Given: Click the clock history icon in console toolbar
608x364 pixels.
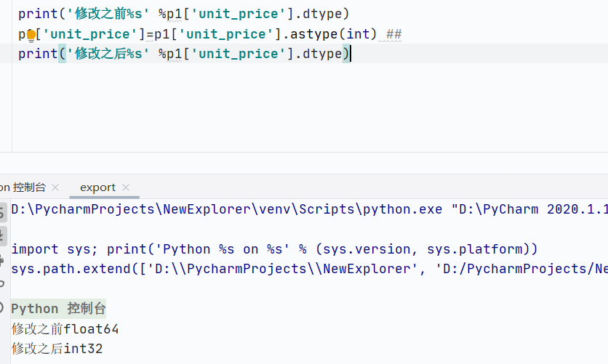Looking at the screenshot, I should point(4,307).
